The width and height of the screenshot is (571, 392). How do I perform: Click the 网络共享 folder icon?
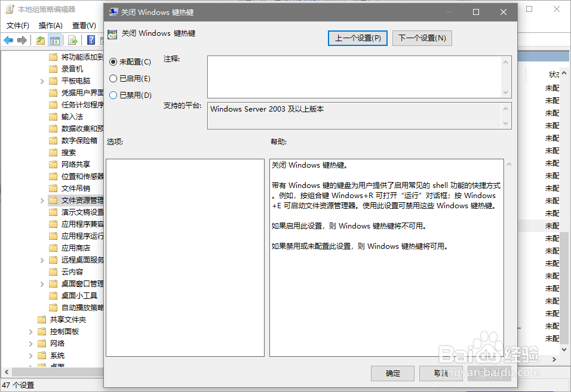53,164
